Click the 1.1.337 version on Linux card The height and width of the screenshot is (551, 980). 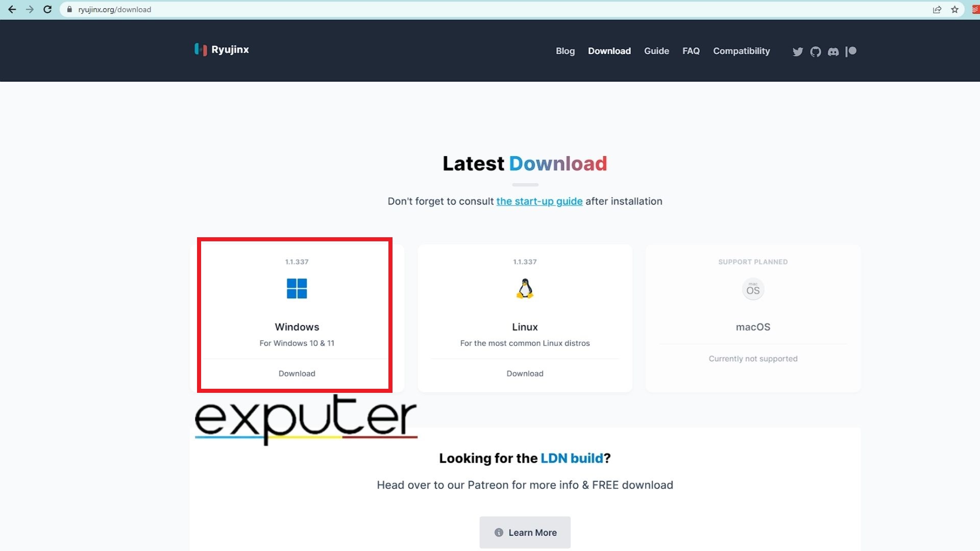(x=525, y=262)
